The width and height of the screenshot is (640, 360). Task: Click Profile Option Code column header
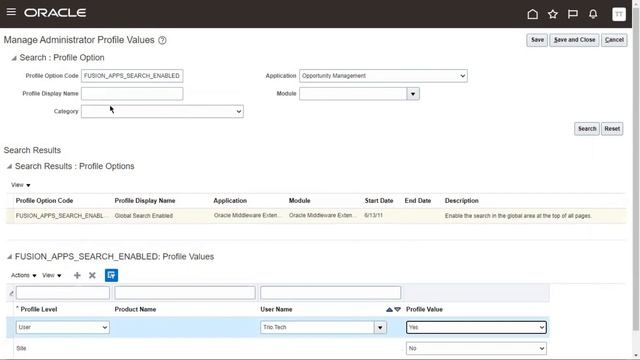tap(44, 201)
